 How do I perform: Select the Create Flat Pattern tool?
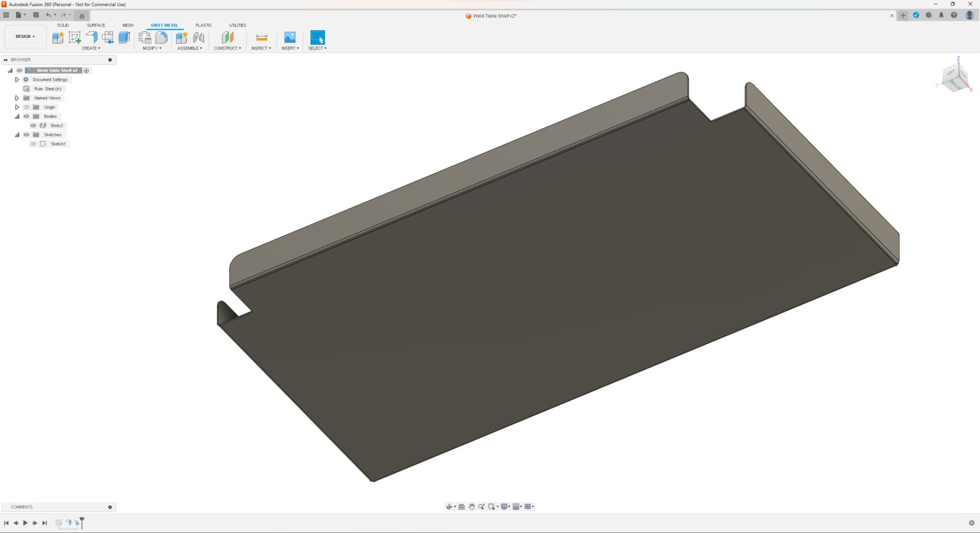[108, 37]
